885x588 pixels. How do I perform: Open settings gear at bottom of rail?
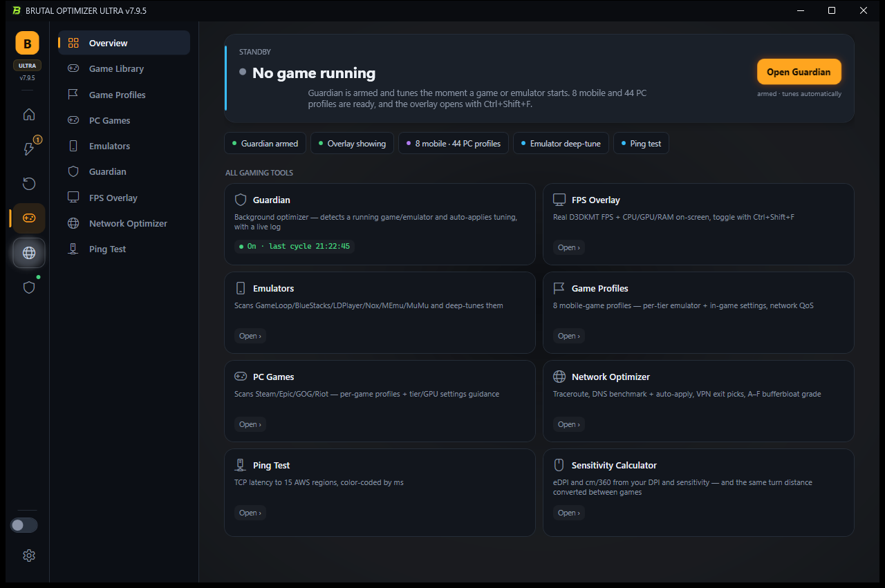click(28, 556)
